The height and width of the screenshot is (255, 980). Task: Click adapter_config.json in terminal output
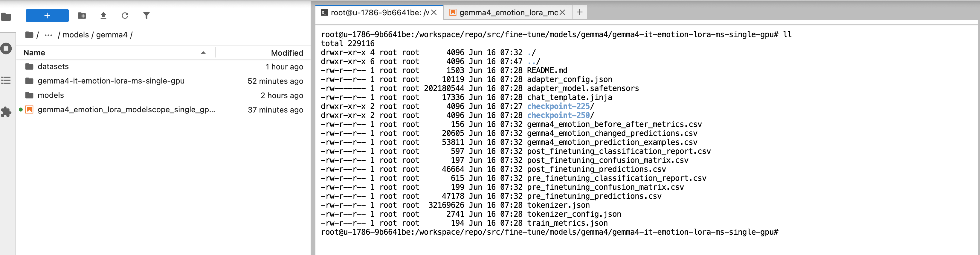(x=570, y=80)
